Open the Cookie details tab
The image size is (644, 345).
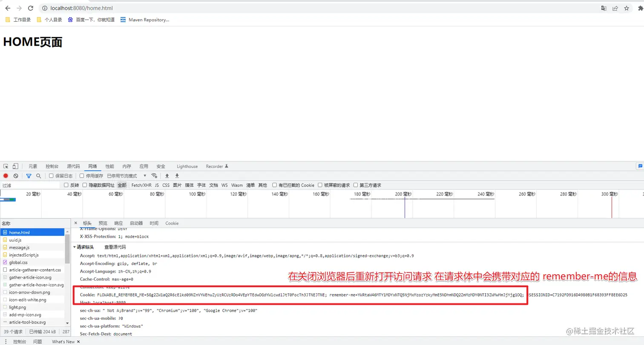point(172,223)
